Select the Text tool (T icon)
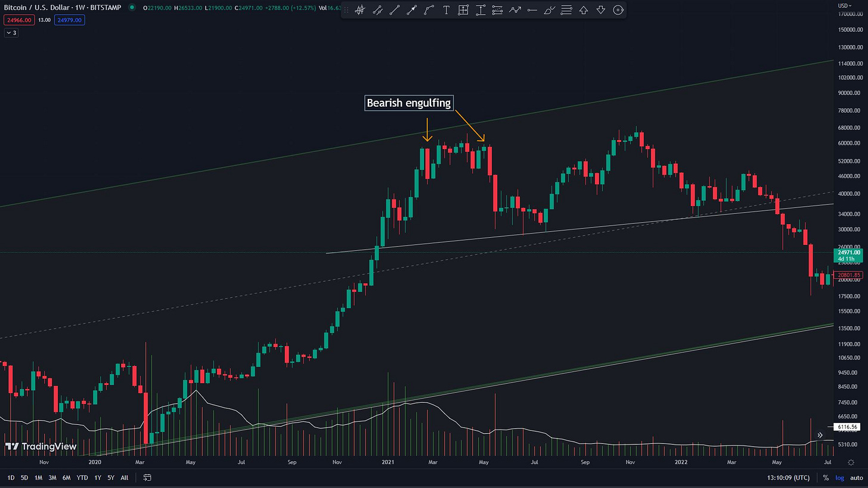868x488 pixels. 446,10
